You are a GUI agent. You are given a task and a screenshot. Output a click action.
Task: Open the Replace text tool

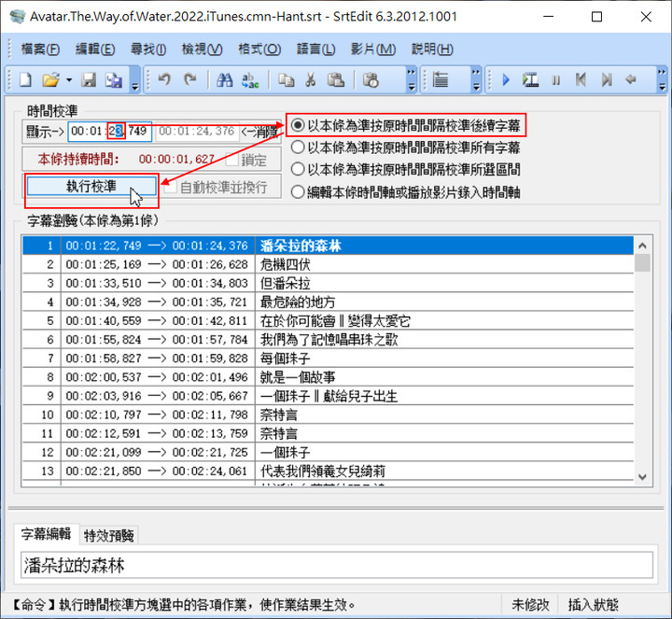click(250, 79)
